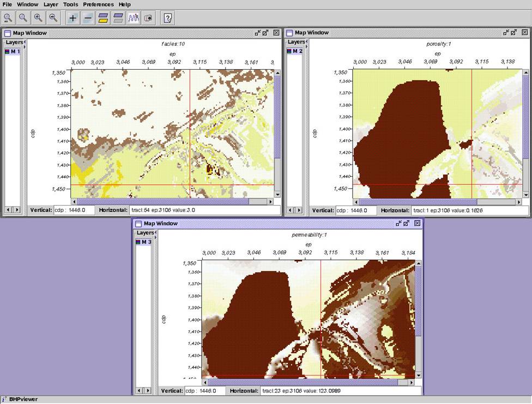The height and width of the screenshot is (404, 532).
Task: Click porosity map vertical scrollbar down arrow
Action: (x=525, y=195)
